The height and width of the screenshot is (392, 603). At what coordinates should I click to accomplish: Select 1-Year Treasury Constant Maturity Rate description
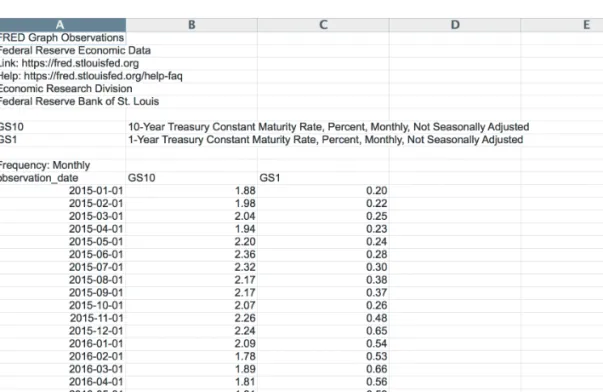325,140
